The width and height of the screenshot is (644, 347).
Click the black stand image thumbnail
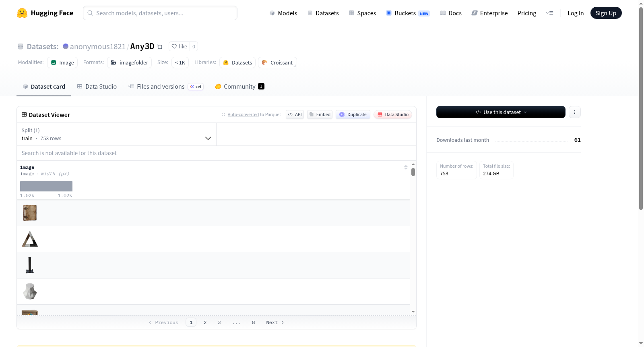pos(30,265)
